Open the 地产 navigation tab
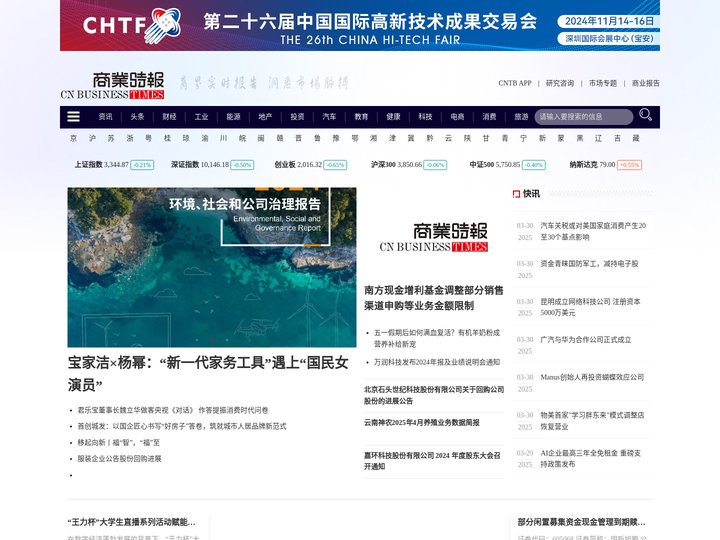 pyautogui.click(x=265, y=117)
